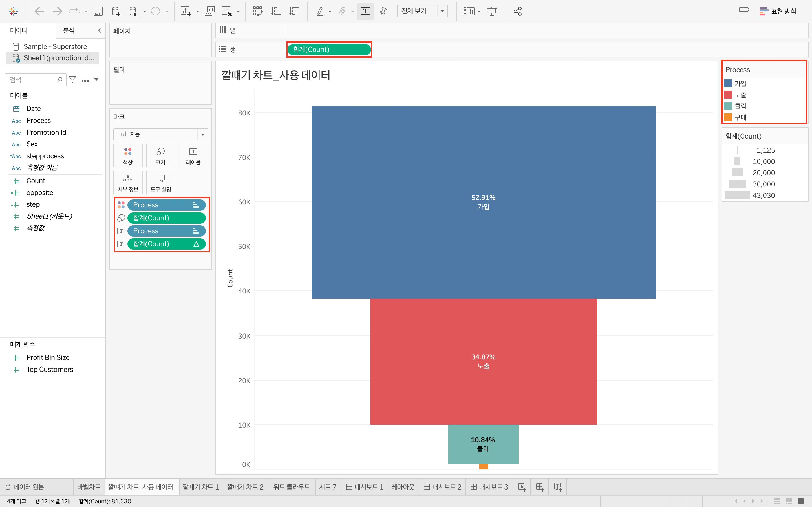Switch to the 워드 클라우드 sheet tab
Screen dimensions: 812x507
(291, 487)
